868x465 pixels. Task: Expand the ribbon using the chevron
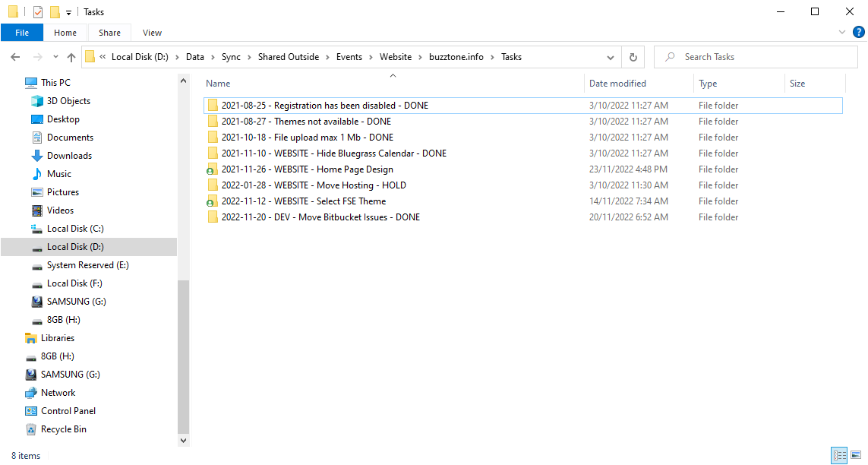(841, 33)
